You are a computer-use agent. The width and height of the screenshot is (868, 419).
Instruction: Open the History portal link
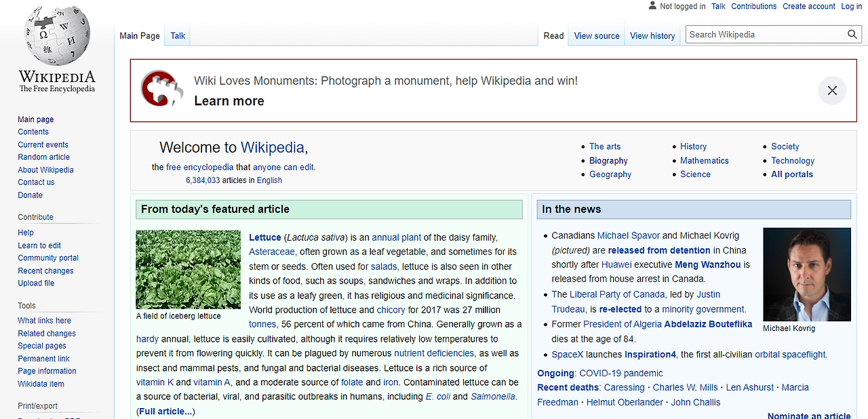click(693, 146)
